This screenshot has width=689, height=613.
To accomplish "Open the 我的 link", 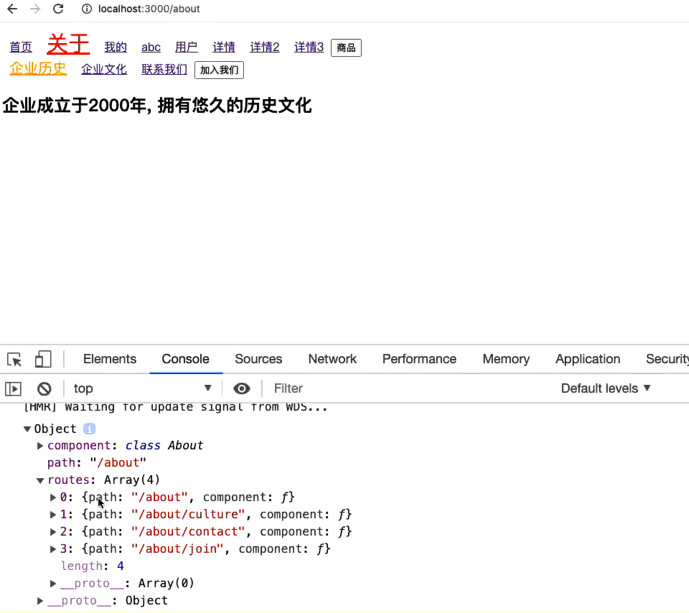I will point(116,47).
